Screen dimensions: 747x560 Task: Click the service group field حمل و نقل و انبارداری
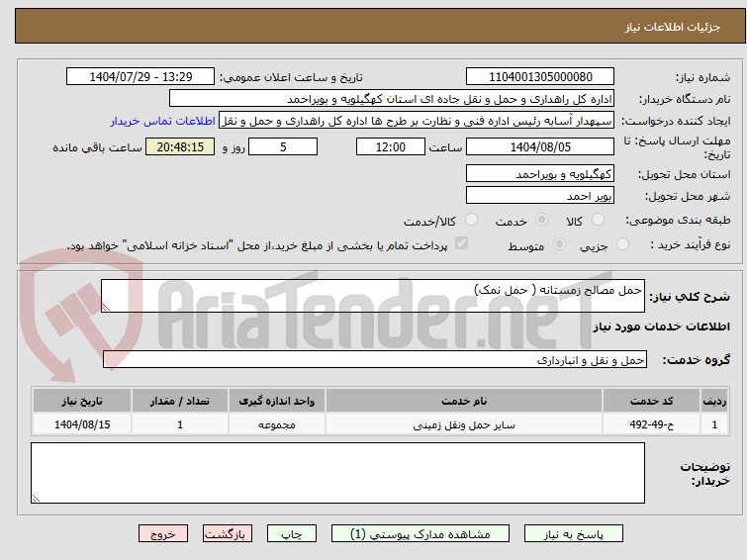(x=375, y=360)
